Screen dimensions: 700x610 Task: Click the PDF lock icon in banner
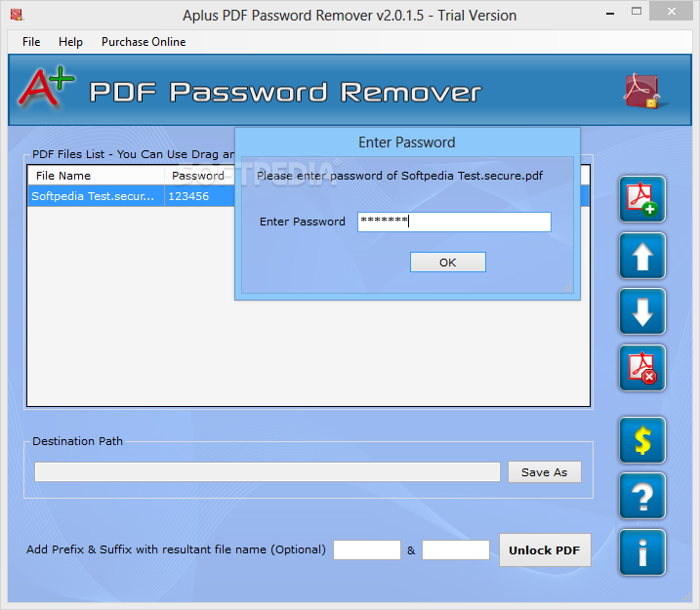[x=643, y=91]
